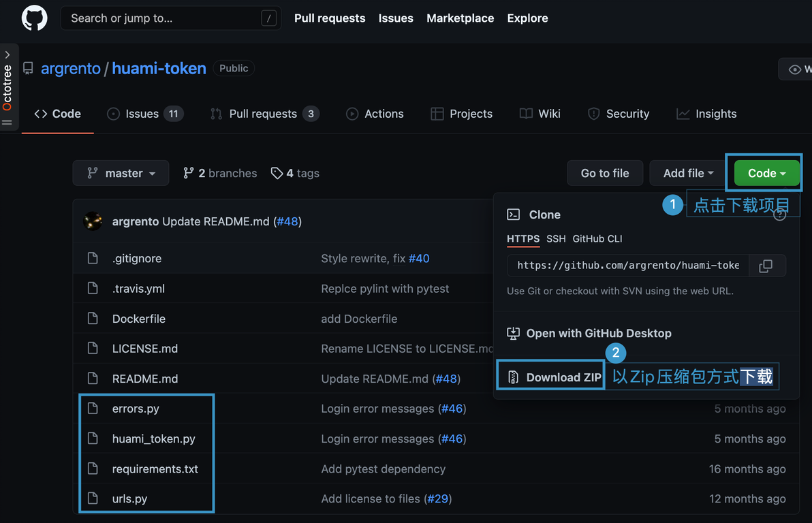Expand the Octotree sidebar arrow
The height and width of the screenshot is (523, 812).
(7, 54)
